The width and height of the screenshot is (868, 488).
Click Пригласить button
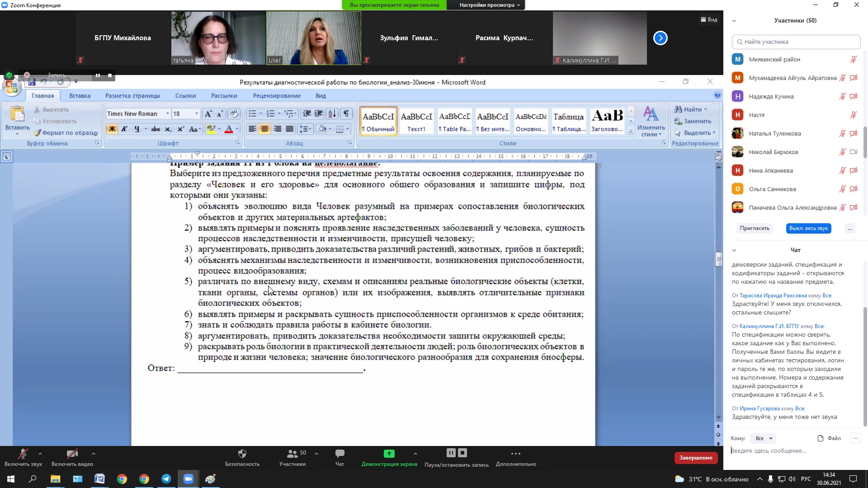(x=754, y=228)
